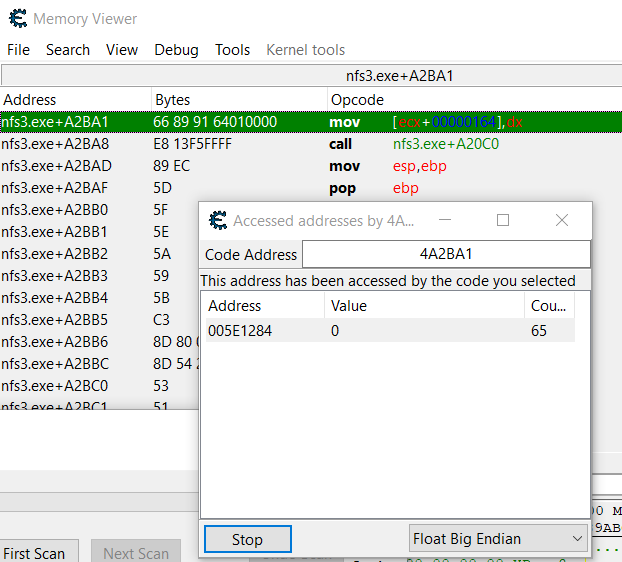
Task: Click the First Scan button
Action: pos(34,553)
